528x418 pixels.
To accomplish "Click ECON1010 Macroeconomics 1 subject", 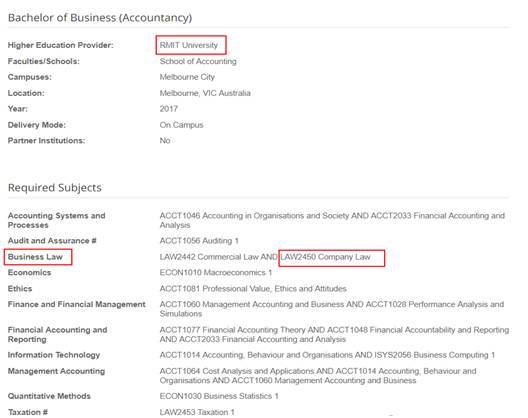I will 216,272.
